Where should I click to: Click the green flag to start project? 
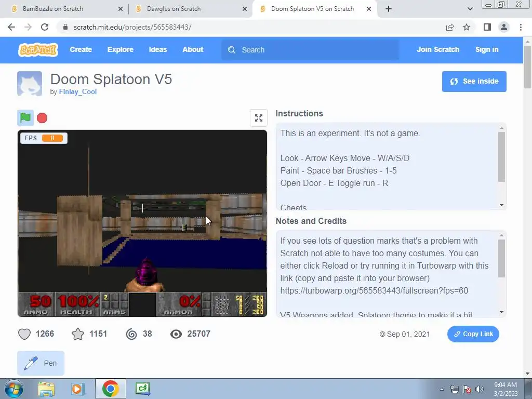tap(25, 118)
